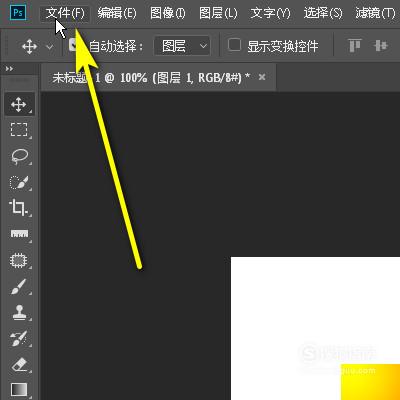400x400 pixels.
Task: Toggle the 自动选择 checkbox
Action: point(74,45)
